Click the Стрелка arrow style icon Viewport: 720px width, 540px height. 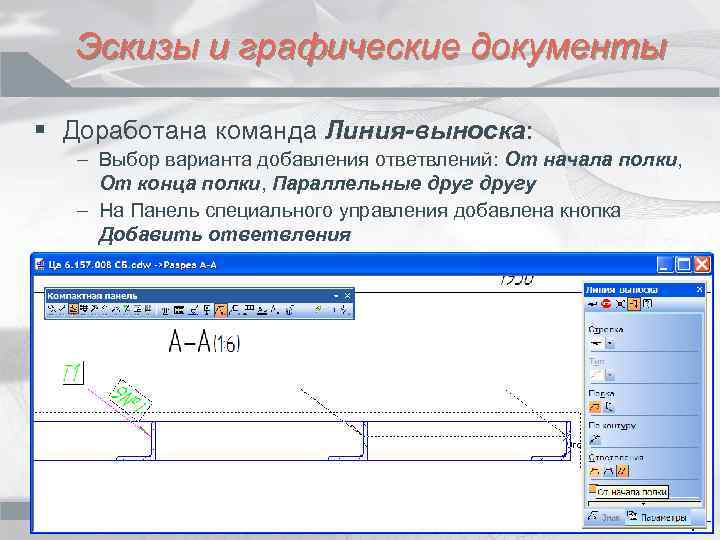pos(596,343)
